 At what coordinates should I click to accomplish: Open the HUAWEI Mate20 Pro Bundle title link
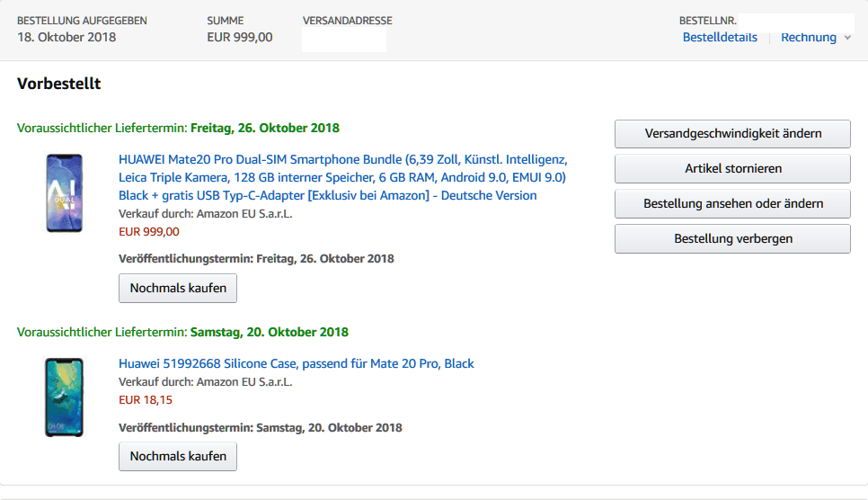tap(342, 177)
